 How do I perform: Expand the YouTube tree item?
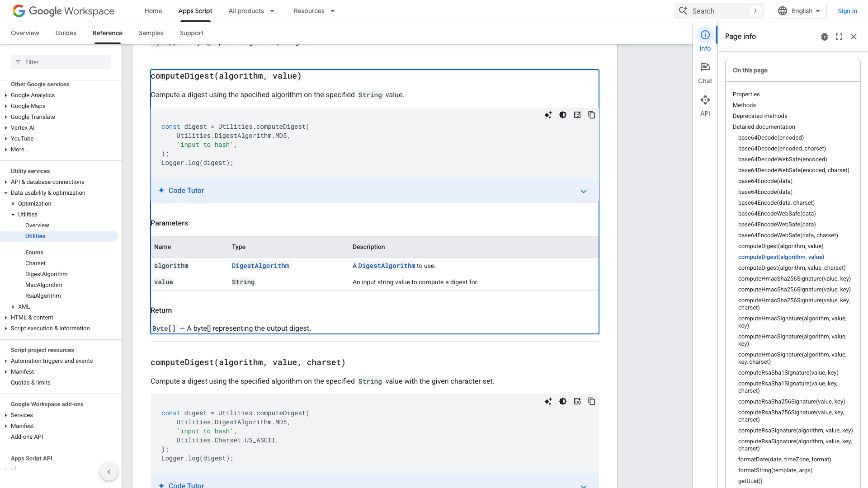point(6,139)
